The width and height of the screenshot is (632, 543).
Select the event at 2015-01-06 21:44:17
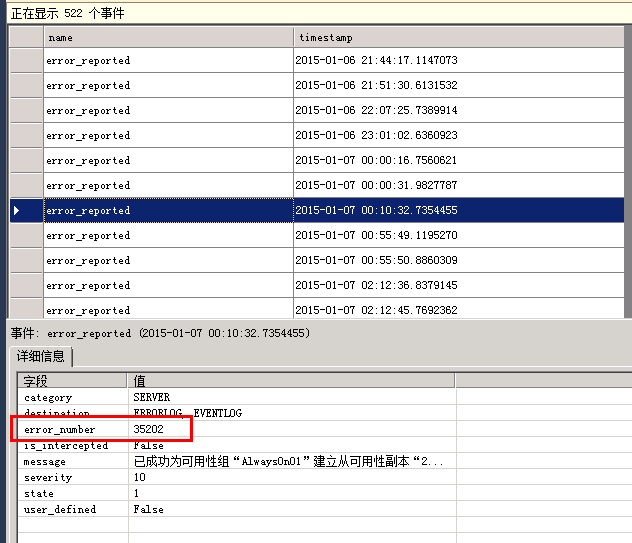pos(376,61)
